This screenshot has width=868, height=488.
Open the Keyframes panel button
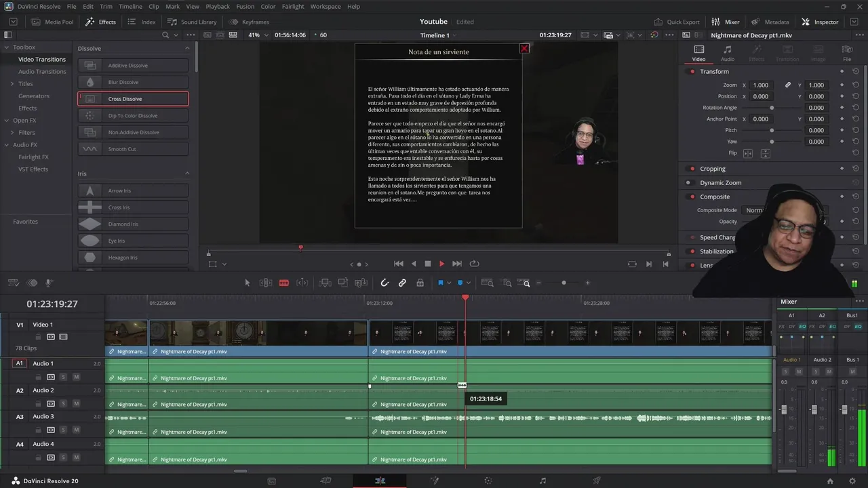[249, 22]
